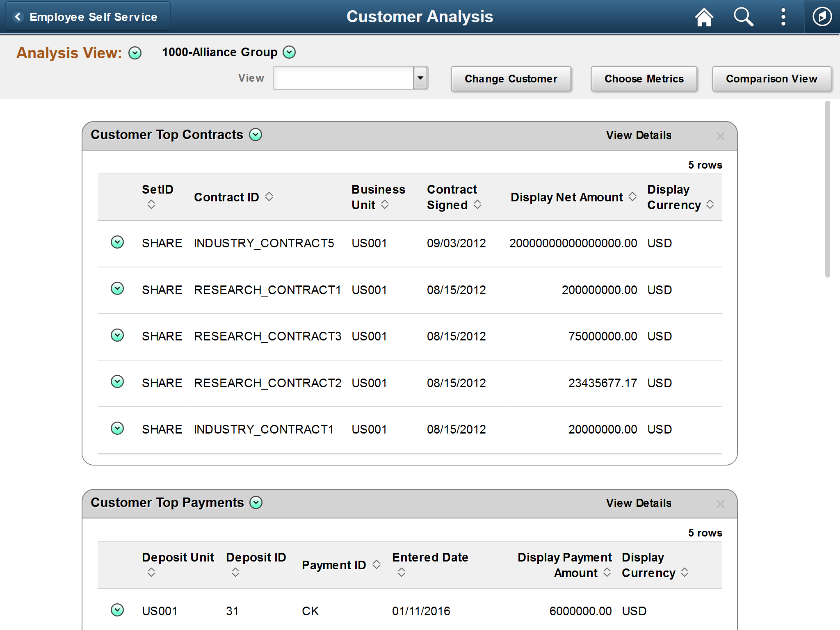The height and width of the screenshot is (630, 840).
Task: Expand actions for INDUSTRY_CONTRACT5 row
Action: (x=117, y=242)
